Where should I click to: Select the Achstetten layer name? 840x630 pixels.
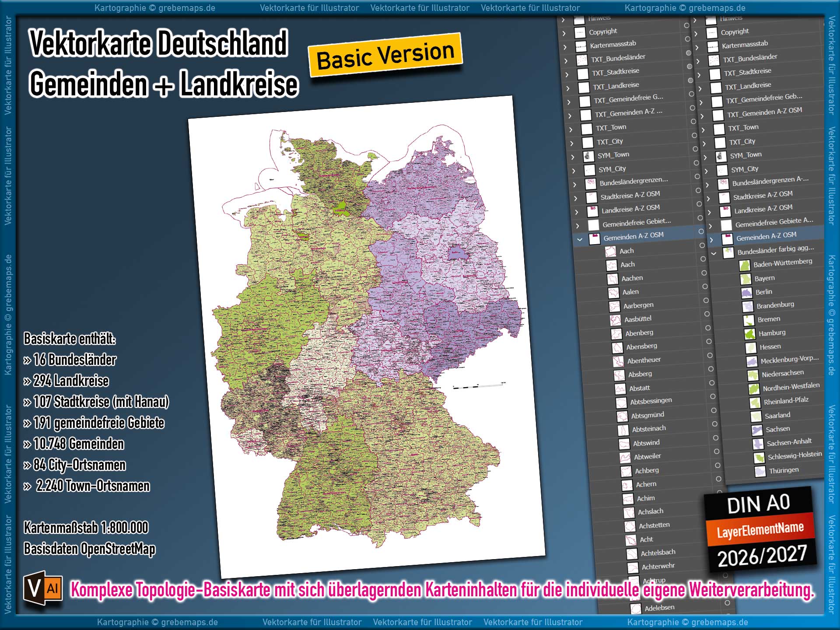pyautogui.click(x=654, y=525)
